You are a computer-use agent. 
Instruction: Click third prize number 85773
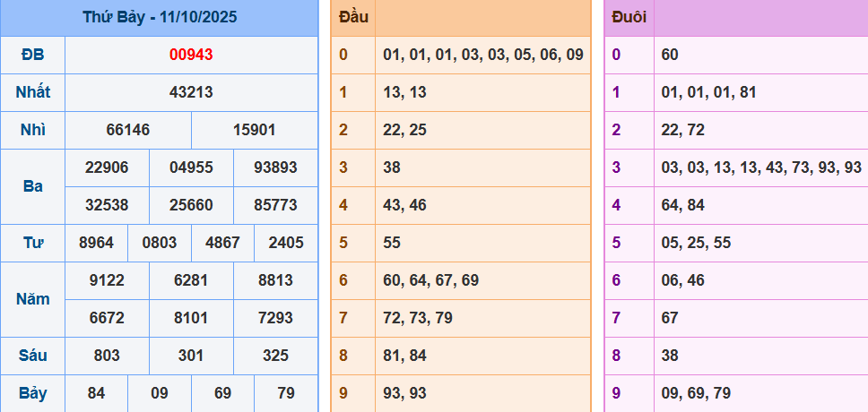pos(275,205)
